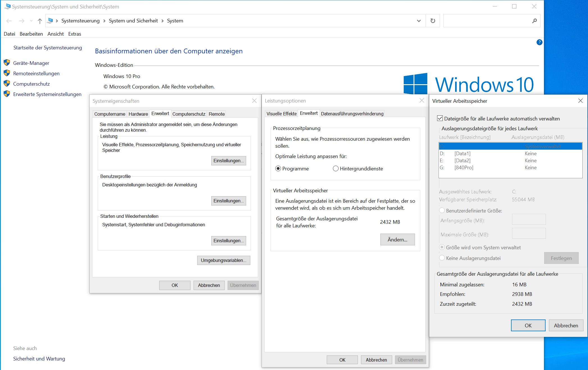Switch to Datenausführungsverhinderung tab

tap(352, 114)
